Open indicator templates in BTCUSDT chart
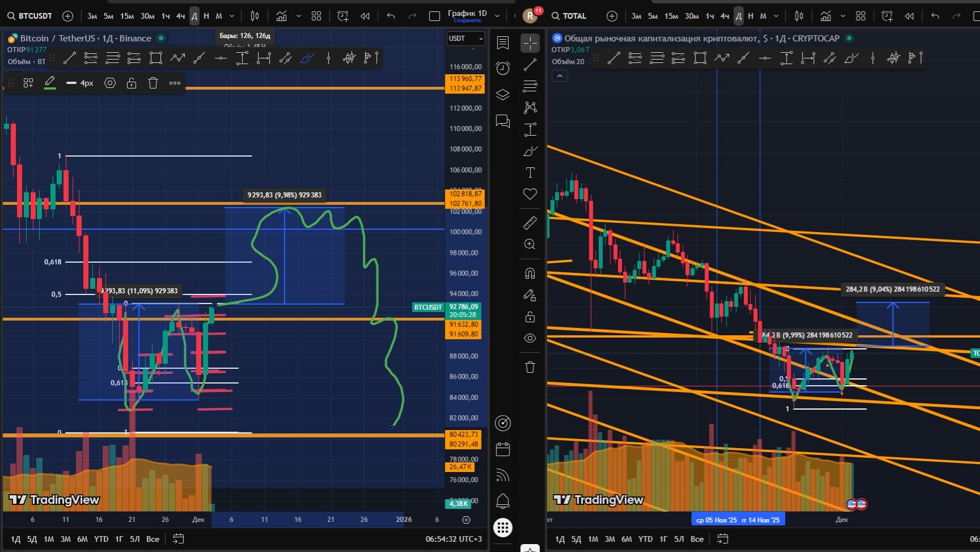The height and width of the screenshot is (552, 980). pyautogui.click(x=316, y=16)
